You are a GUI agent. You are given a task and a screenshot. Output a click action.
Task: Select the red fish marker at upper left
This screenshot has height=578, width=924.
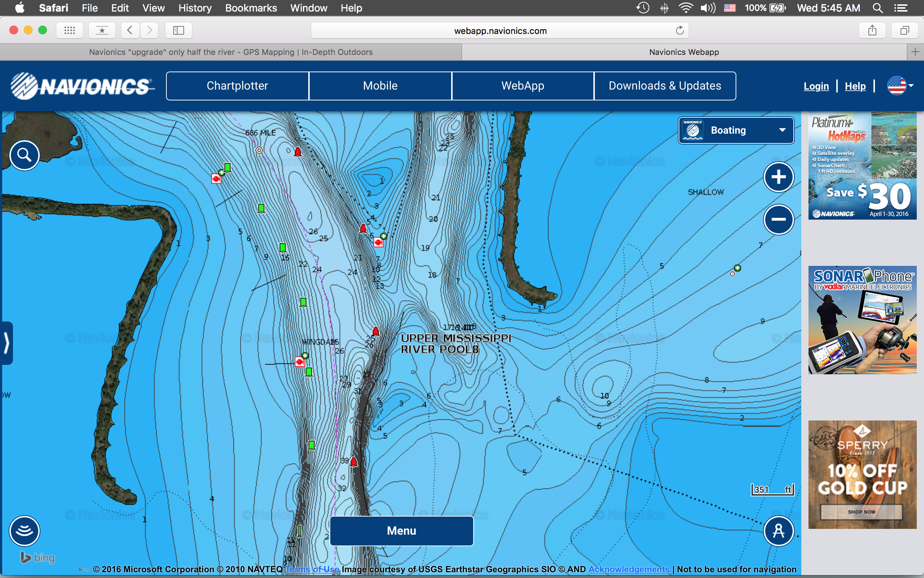coord(217,178)
